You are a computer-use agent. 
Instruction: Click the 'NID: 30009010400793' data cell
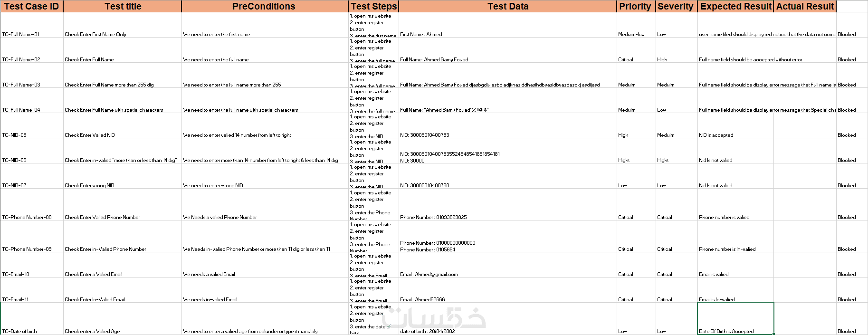pos(508,125)
